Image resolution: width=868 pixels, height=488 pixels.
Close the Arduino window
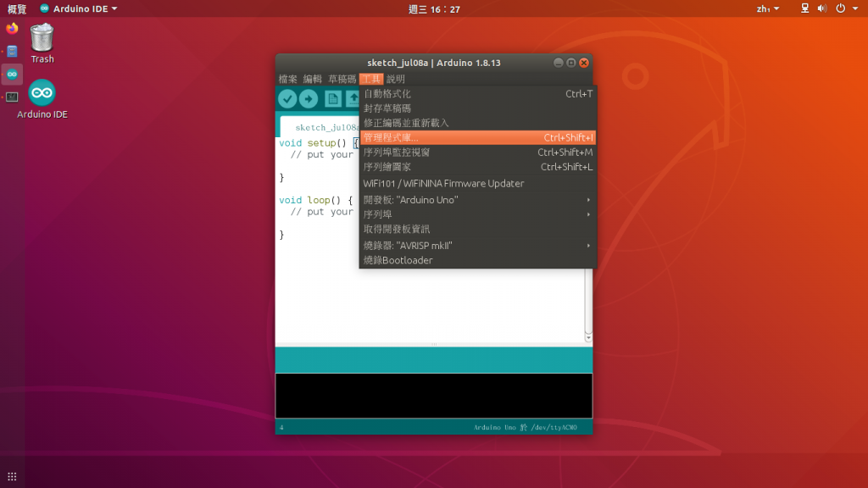tap(583, 63)
